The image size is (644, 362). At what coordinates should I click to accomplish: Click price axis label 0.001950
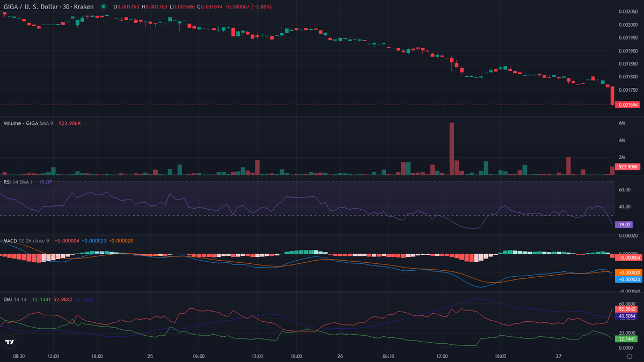coord(628,38)
